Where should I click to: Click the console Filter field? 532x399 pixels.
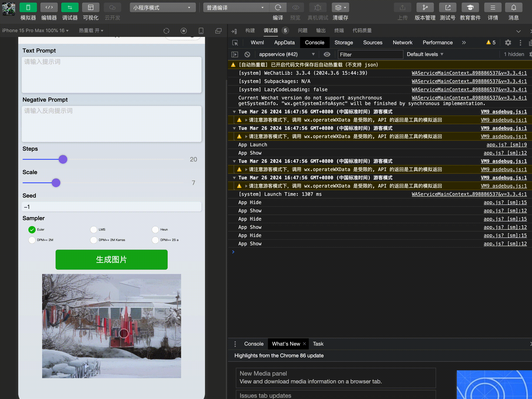pyautogui.click(x=370, y=54)
